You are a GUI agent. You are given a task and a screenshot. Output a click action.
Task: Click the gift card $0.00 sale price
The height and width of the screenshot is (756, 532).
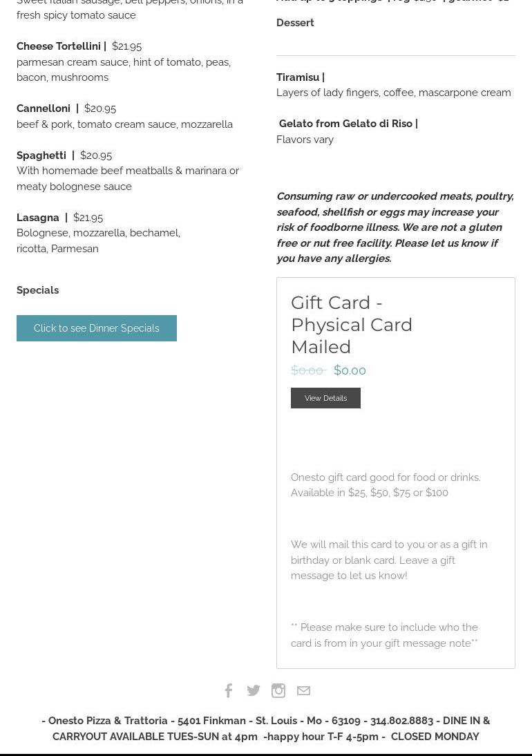click(x=350, y=370)
